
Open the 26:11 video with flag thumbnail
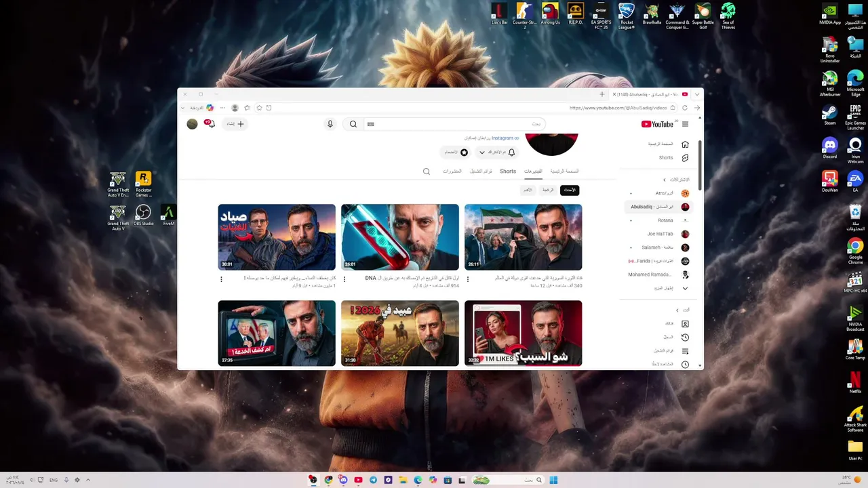tap(523, 237)
